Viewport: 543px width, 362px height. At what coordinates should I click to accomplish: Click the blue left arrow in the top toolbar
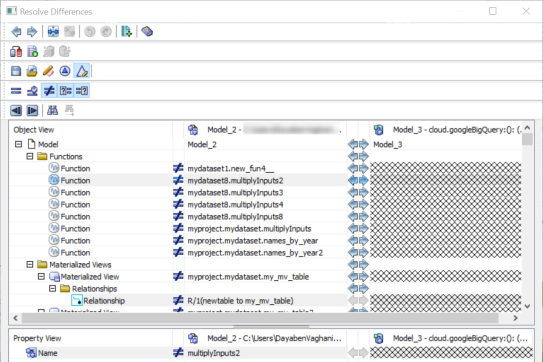point(16,32)
